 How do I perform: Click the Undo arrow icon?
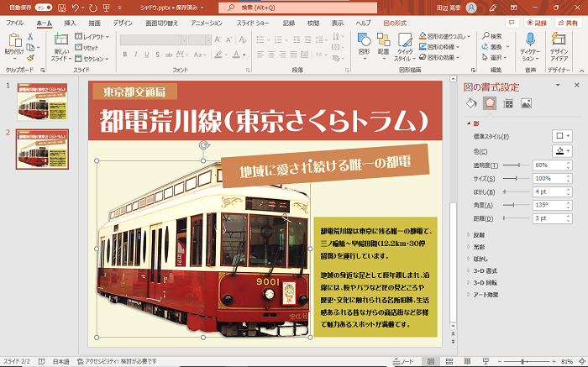coord(76,8)
